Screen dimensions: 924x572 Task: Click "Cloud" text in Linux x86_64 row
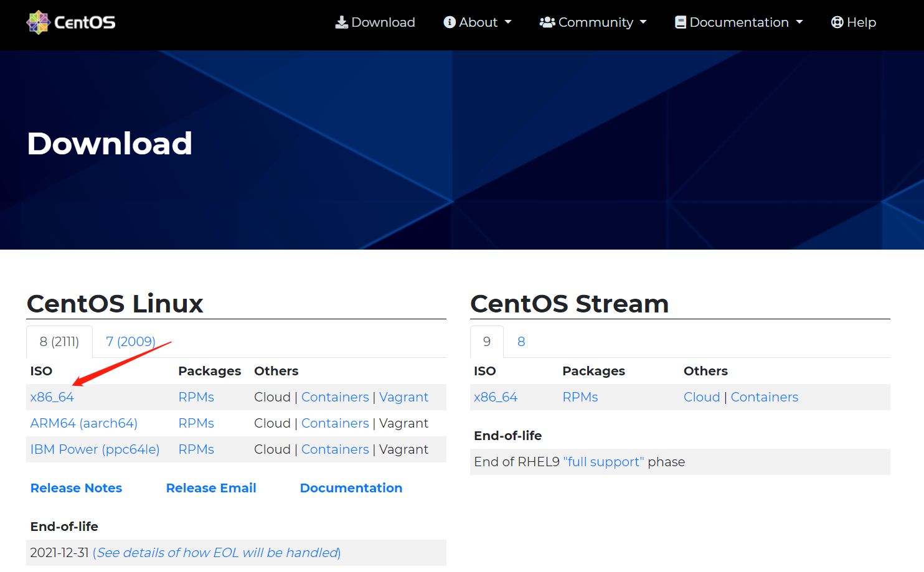(273, 397)
